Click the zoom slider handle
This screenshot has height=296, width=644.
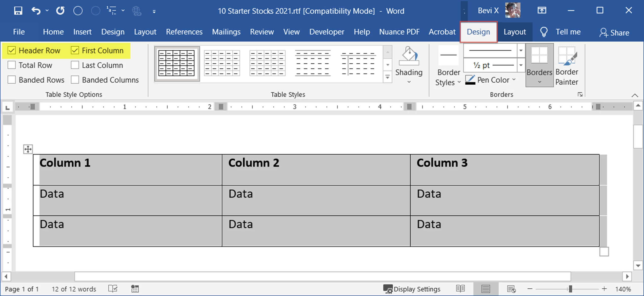[570, 289]
